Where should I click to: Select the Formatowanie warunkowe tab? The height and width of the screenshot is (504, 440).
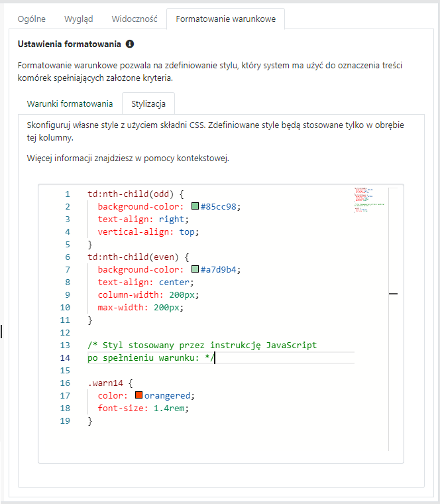226,19
